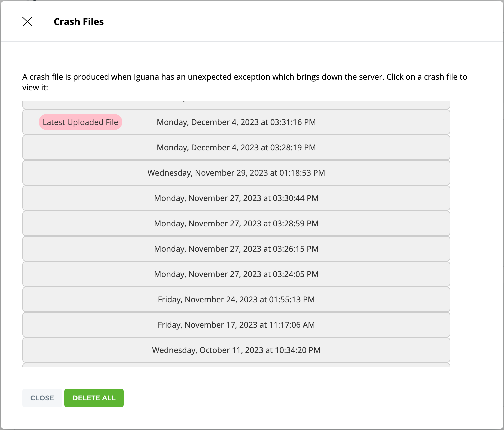The width and height of the screenshot is (504, 430).
Task: Open the Wednesday, October 11 crash file
Action: 236,350
